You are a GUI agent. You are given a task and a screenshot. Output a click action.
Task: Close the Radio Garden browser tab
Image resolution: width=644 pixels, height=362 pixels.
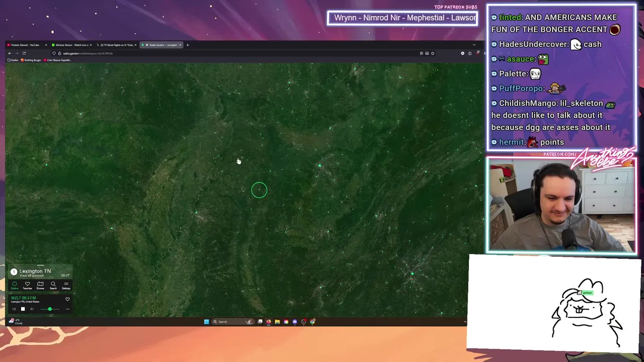tap(180, 45)
